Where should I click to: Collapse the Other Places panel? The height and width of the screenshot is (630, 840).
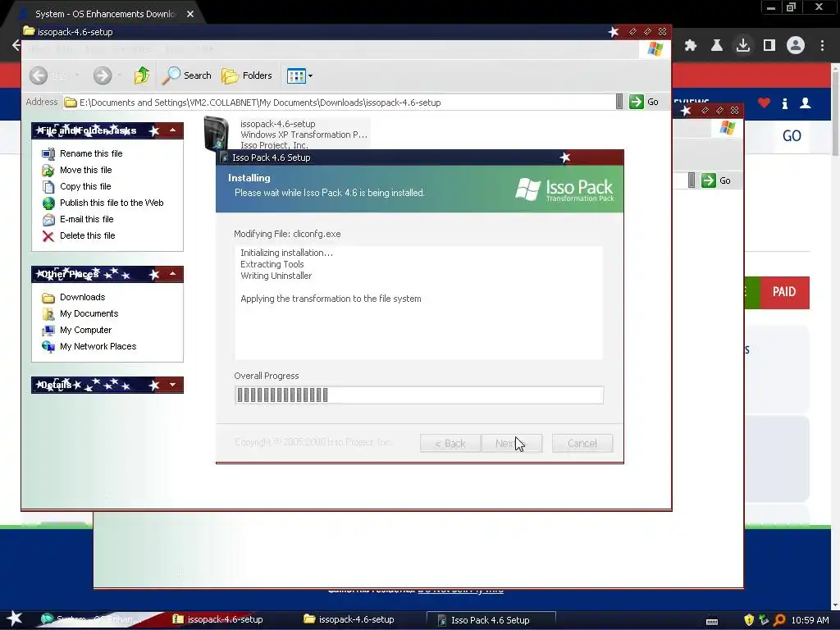(x=172, y=274)
